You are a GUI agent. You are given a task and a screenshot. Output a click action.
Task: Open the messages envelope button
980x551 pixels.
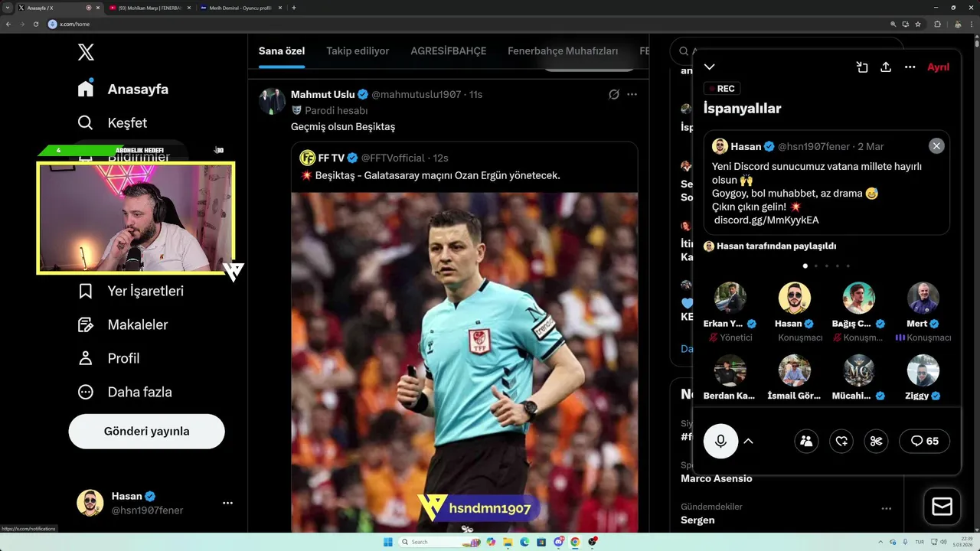[x=942, y=507]
